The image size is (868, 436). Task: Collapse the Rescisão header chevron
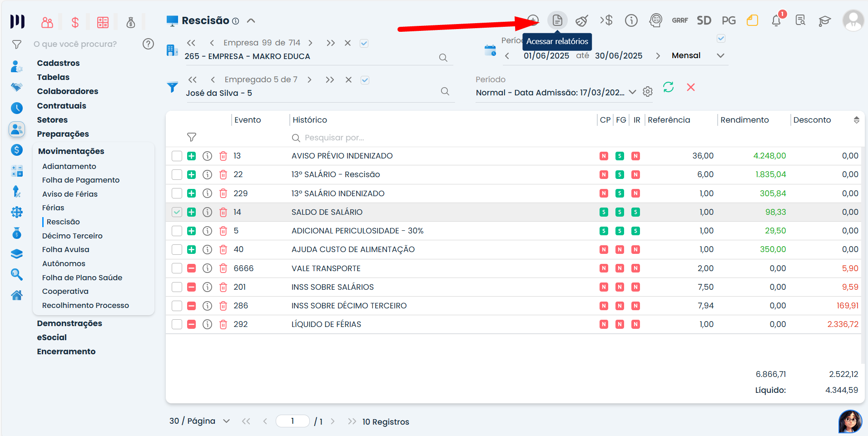click(251, 21)
